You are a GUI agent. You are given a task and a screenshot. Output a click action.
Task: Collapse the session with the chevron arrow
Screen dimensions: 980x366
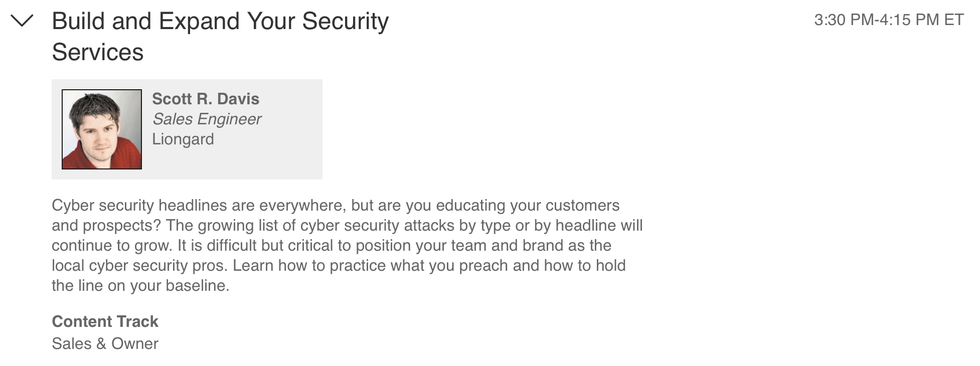click(22, 21)
